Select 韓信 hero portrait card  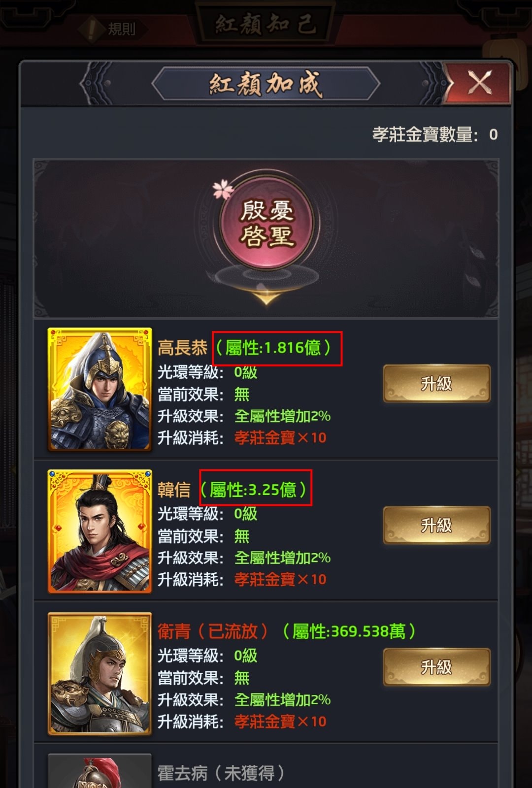pyautogui.click(x=100, y=531)
